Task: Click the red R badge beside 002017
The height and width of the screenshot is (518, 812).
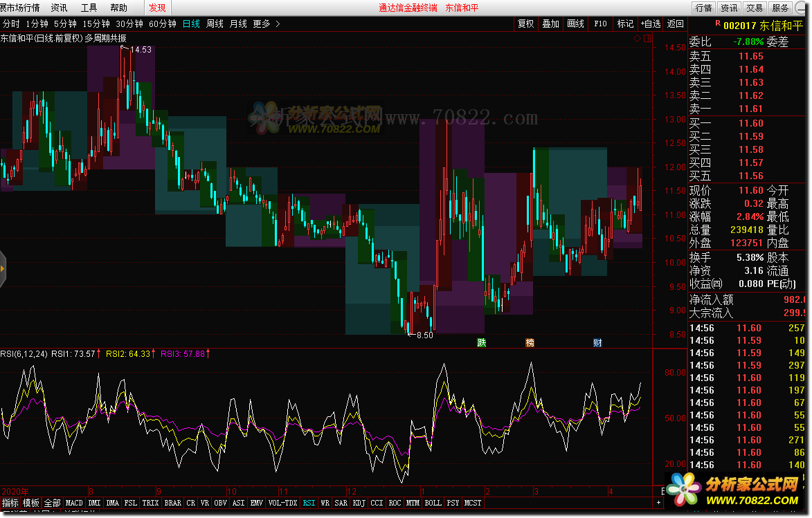Action: 718,24
